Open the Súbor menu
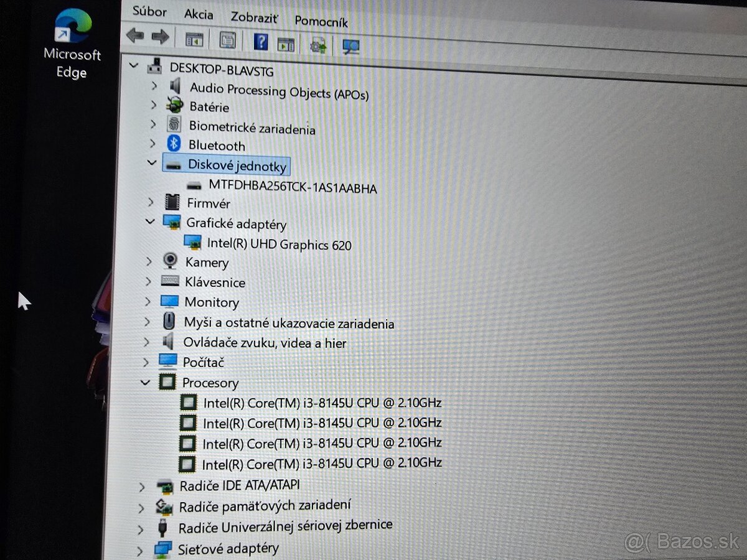 [x=149, y=12]
